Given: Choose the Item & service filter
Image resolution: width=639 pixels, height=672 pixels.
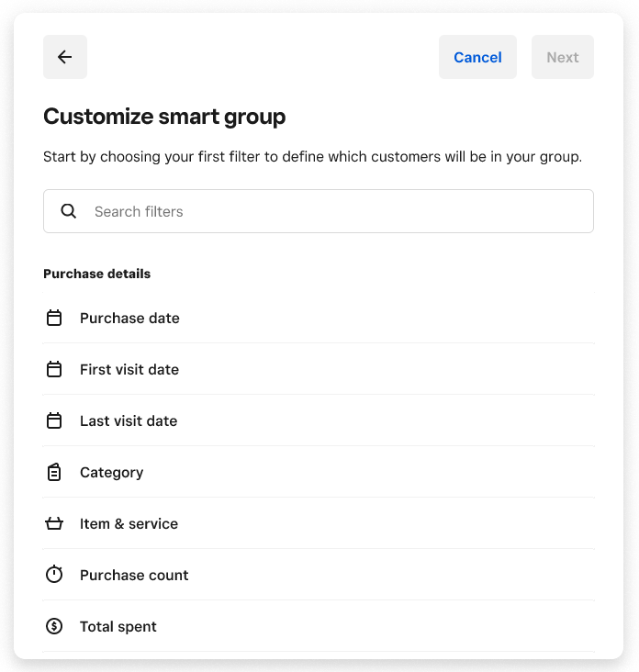Looking at the screenshot, I should click(129, 523).
